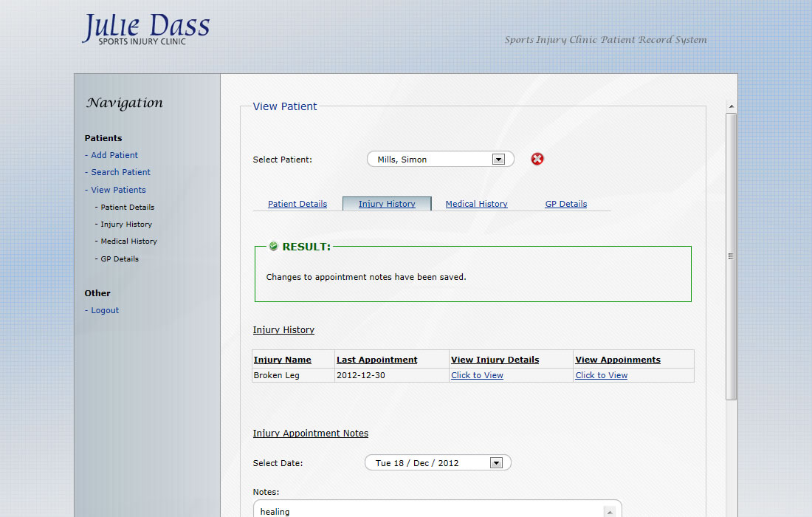The width and height of the screenshot is (812, 517).
Task: Click Add Patient in navigation
Action: click(114, 155)
